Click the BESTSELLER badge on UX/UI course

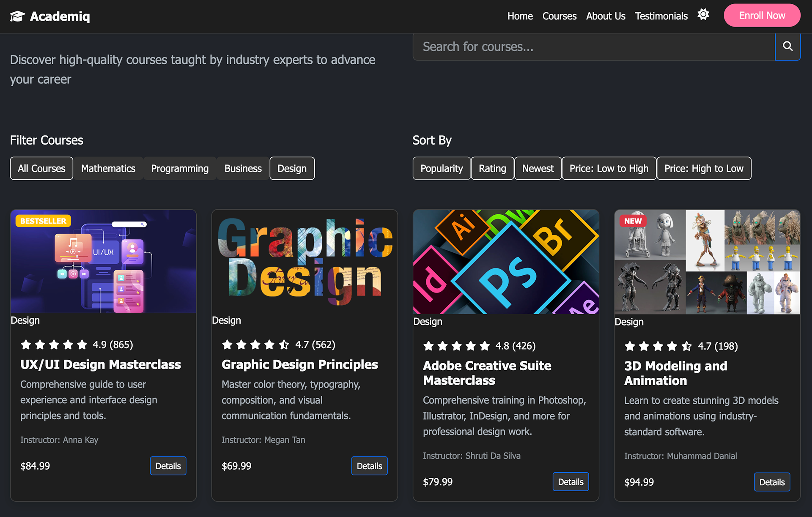[43, 221]
